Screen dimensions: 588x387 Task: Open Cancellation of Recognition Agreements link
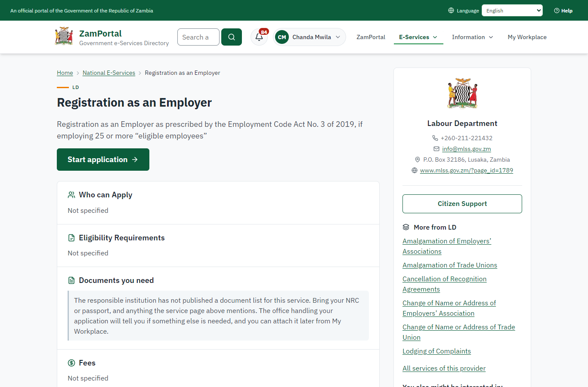pyautogui.click(x=445, y=284)
